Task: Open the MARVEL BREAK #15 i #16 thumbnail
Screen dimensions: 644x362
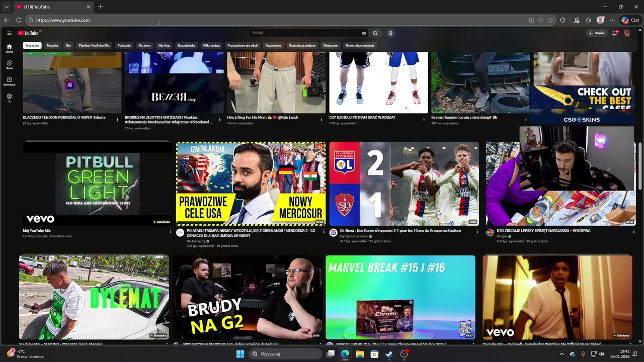Action: click(x=400, y=297)
